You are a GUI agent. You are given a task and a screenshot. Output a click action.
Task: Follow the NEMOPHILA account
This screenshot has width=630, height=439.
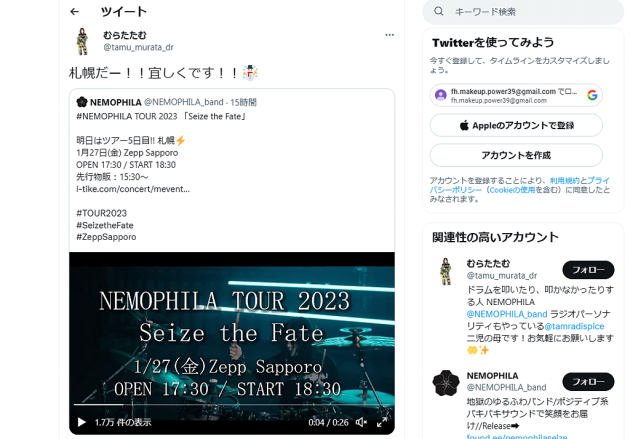pos(588,382)
